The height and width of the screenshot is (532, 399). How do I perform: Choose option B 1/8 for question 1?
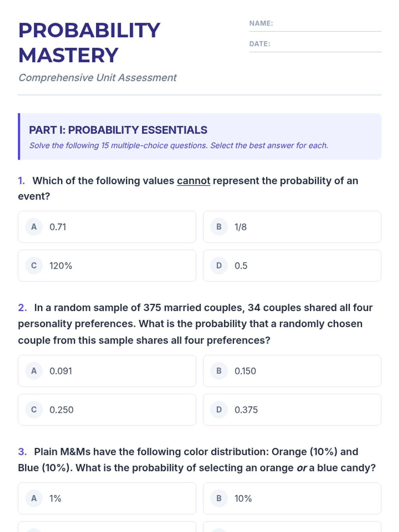pos(292,227)
